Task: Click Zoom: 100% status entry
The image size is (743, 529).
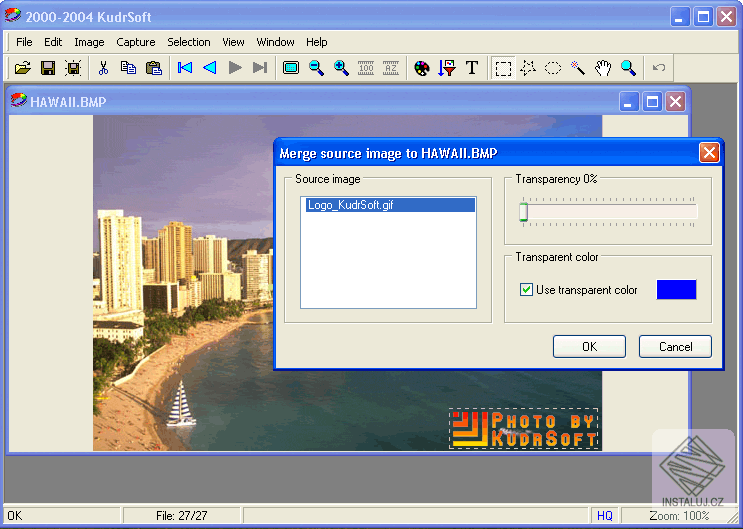Action: [x=679, y=516]
